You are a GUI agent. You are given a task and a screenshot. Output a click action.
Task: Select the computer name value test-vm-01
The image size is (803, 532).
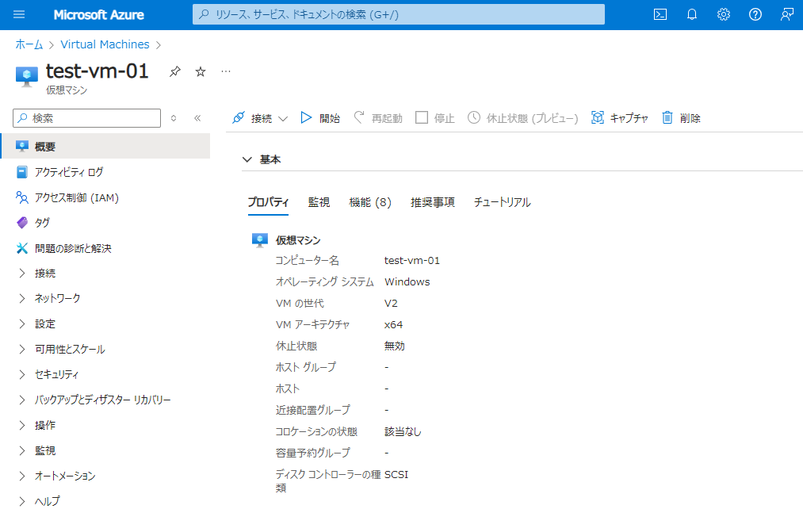pos(412,261)
